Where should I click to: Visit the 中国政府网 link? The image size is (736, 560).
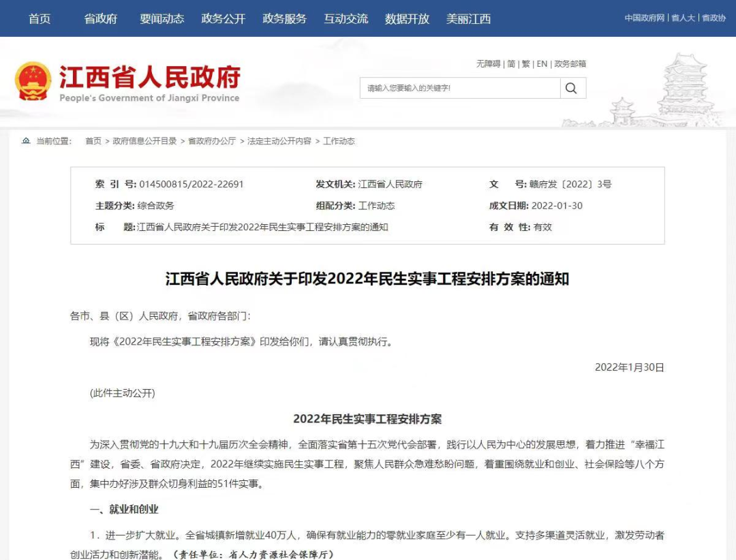[x=644, y=18]
